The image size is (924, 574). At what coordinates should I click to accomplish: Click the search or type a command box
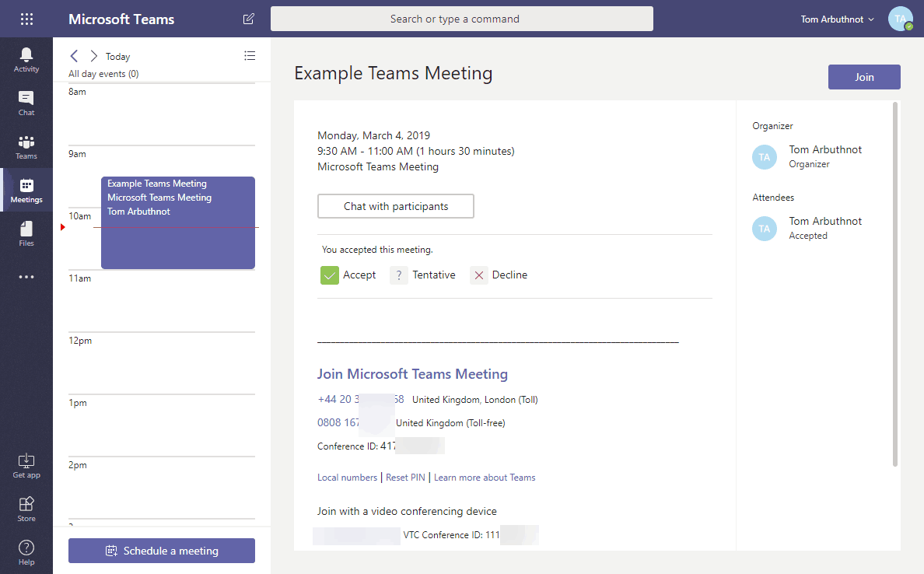[x=461, y=18]
